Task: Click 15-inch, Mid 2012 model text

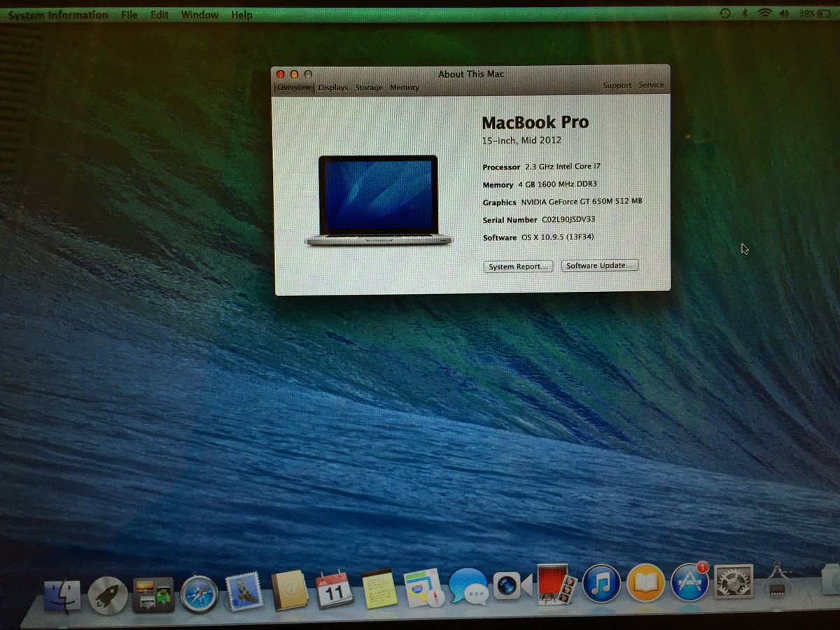Action: [521, 140]
